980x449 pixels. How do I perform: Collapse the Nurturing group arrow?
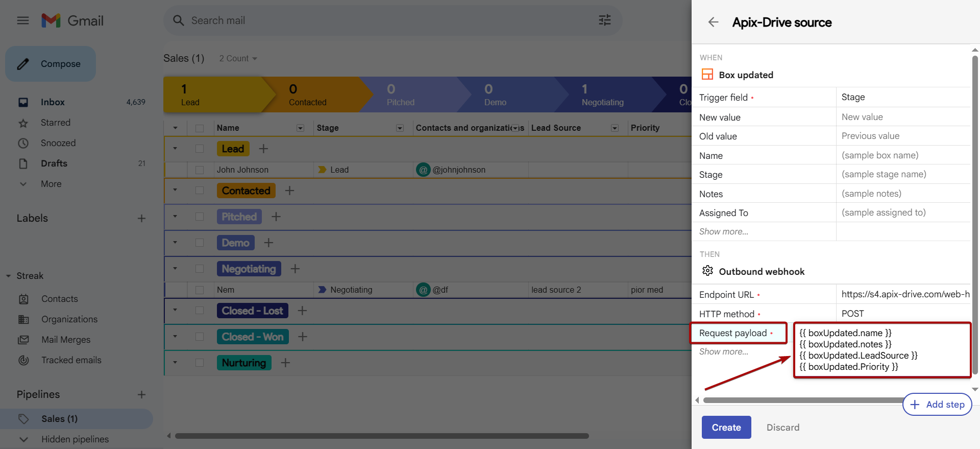click(175, 363)
